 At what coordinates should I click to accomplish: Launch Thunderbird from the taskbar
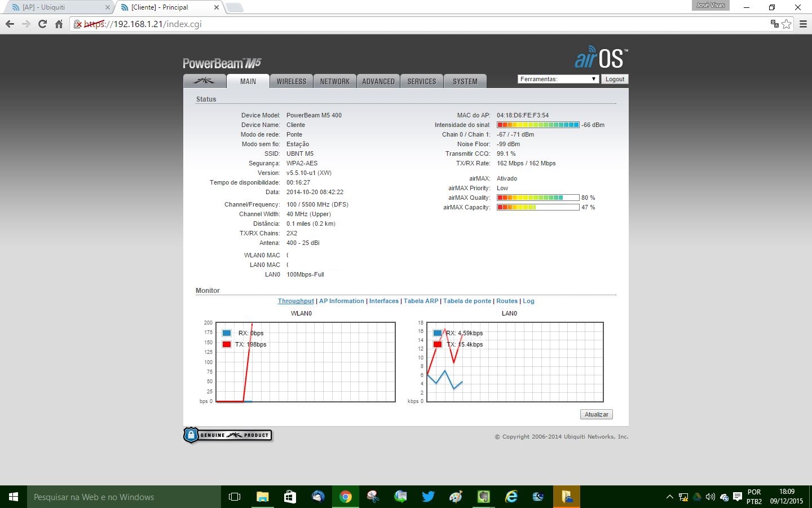(x=318, y=497)
